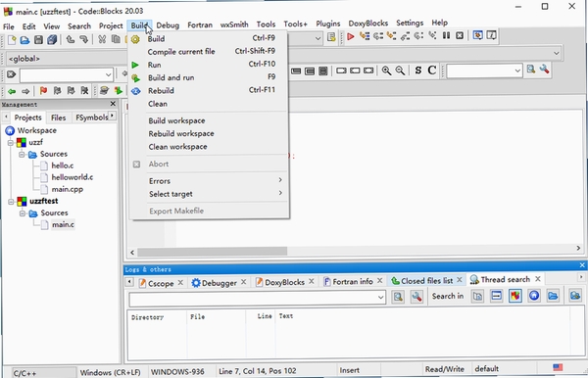Toggle bookmark with the red flag icon
The image size is (588, 378).
(43, 91)
